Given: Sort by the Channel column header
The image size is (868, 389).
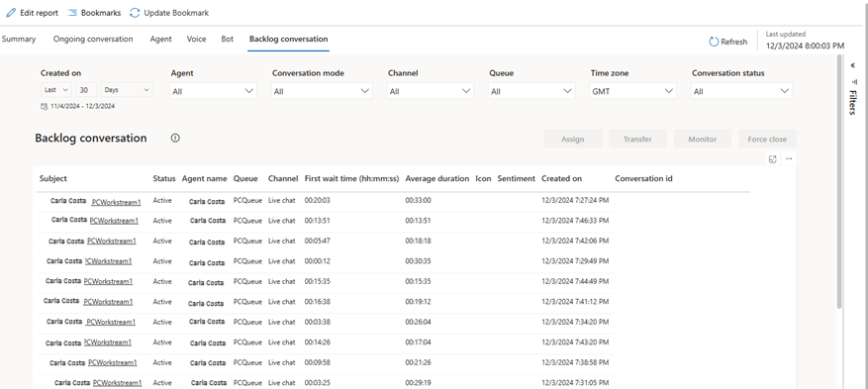Looking at the screenshot, I should (283, 179).
